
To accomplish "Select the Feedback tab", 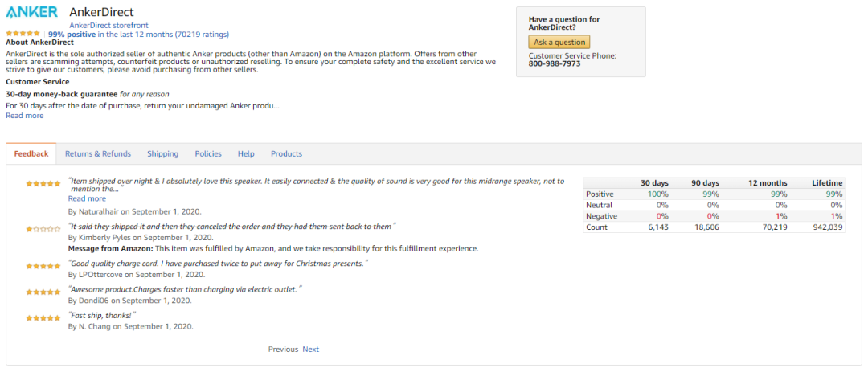I will pyautogui.click(x=31, y=153).
